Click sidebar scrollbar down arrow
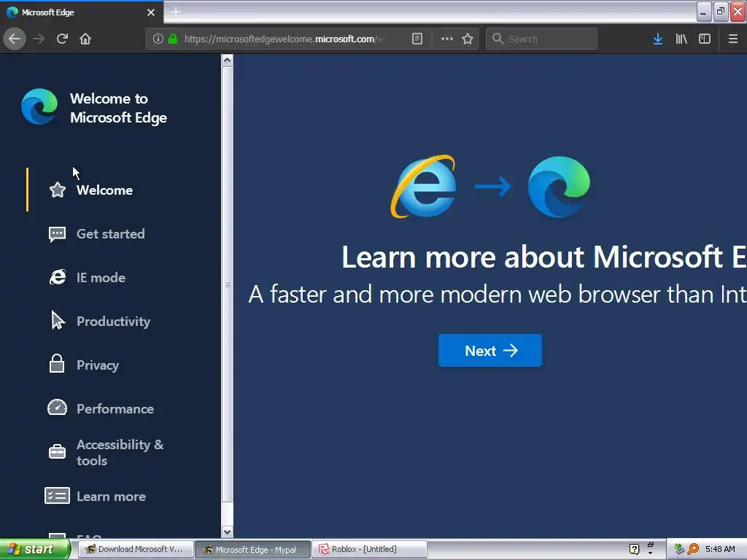The width and height of the screenshot is (747, 560). (228, 532)
